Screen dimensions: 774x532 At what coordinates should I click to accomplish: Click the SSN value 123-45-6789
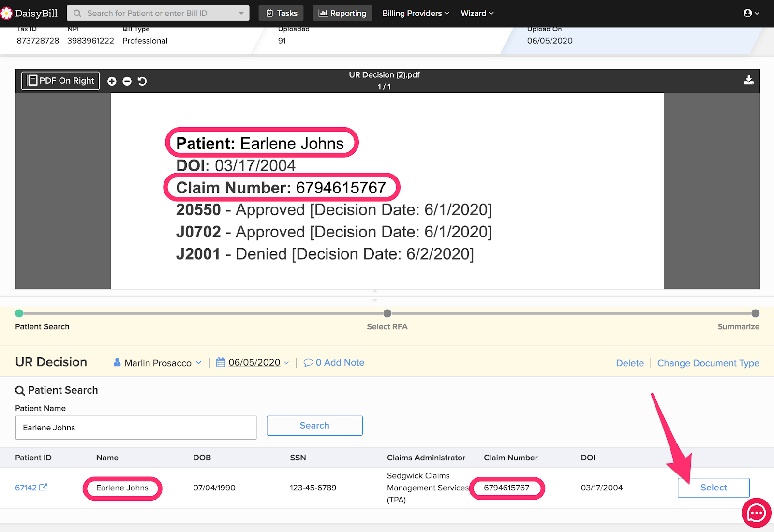(313, 488)
